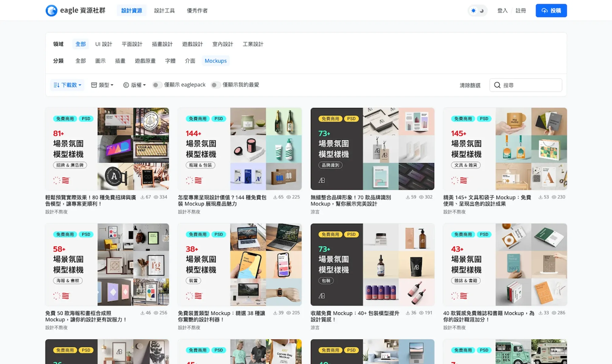
Task: Click views eye icon showing 205
Action: click(289, 313)
